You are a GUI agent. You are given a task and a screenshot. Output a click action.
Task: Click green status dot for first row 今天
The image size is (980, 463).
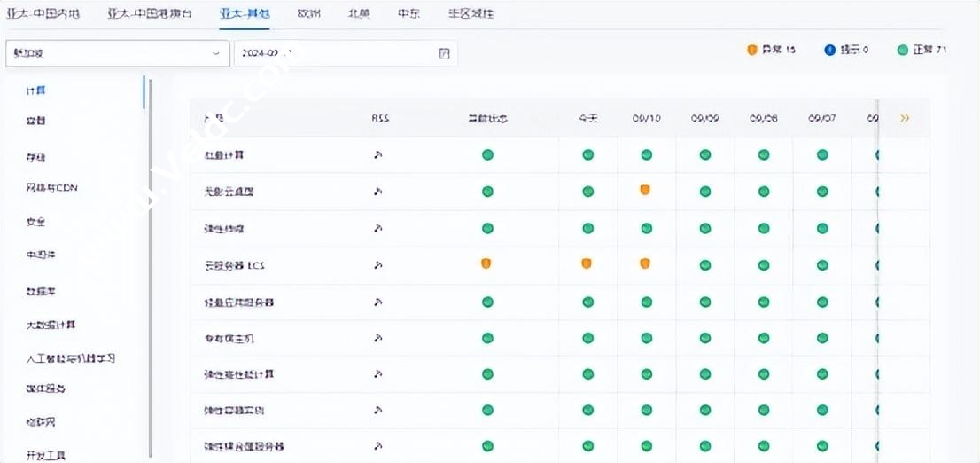pyautogui.click(x=587, y=154)
